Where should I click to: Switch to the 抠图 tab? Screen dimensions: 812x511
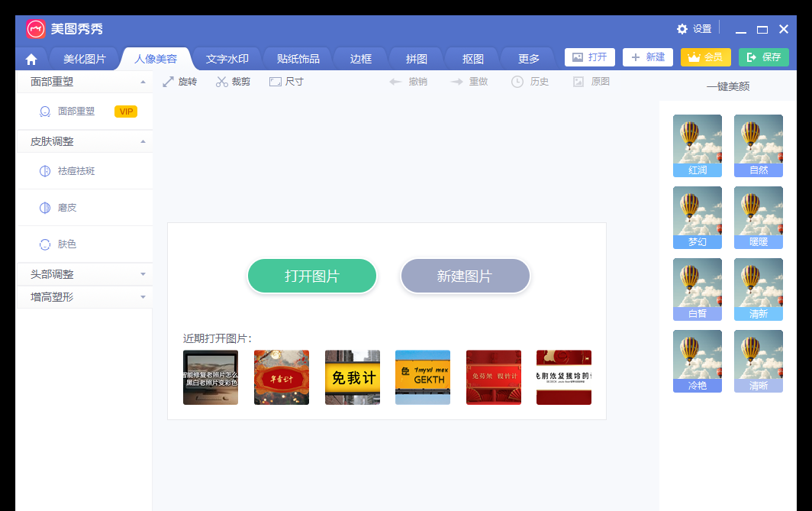click(x=473, y=59)
